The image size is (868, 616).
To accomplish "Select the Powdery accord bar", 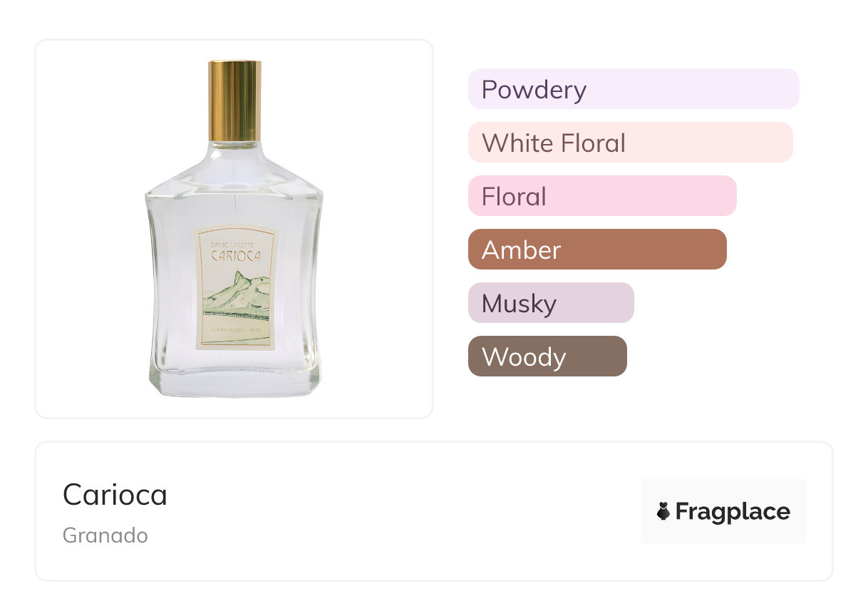I will point(633,89).
